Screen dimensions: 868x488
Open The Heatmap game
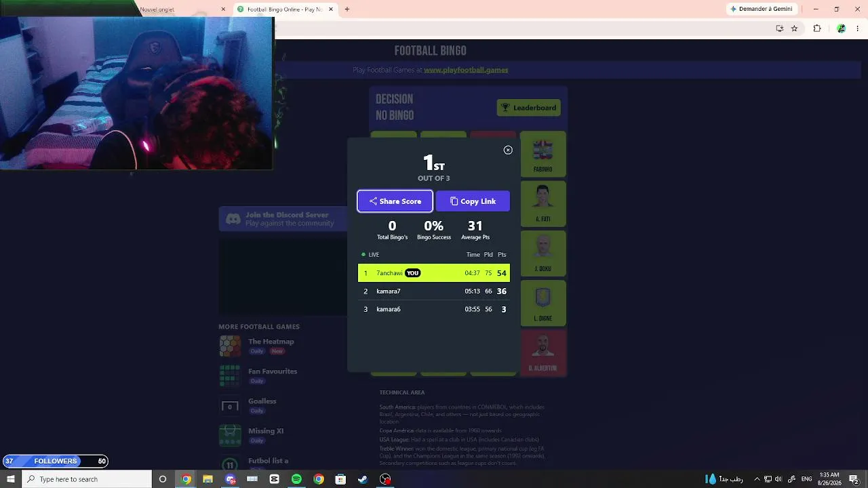pyautogui.click(x=271, y=342)
